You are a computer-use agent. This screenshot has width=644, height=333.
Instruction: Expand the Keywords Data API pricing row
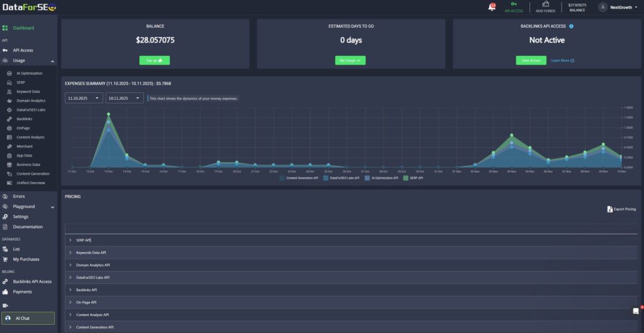pos(91,253)
